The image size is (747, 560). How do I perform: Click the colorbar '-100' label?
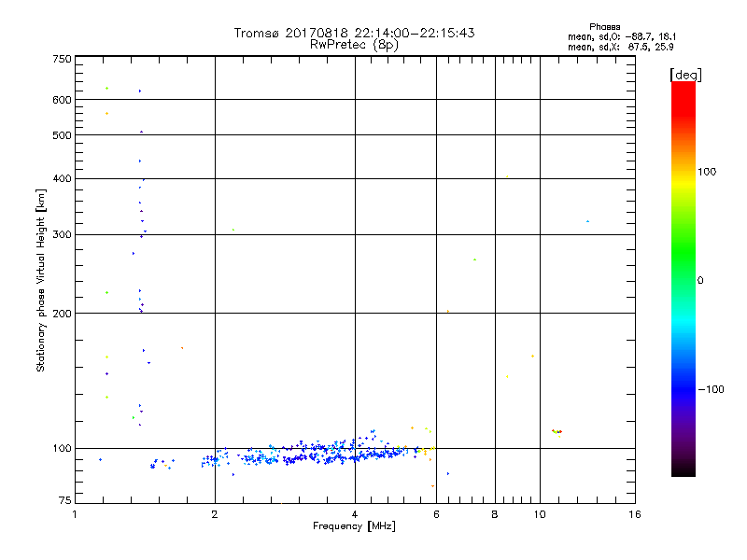tap(711, 389)
